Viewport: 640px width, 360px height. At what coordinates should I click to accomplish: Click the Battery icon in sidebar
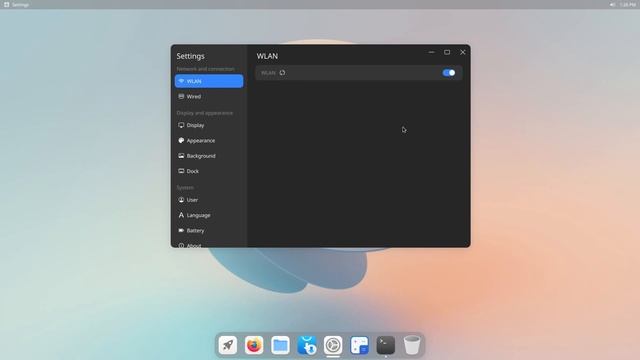(x=181, y=230)
